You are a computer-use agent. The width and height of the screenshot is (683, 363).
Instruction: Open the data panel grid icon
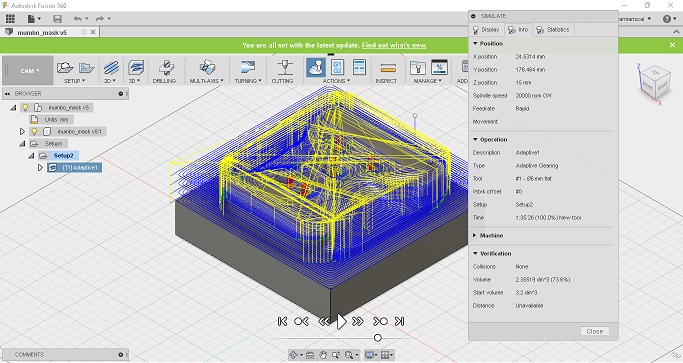(10, 18)
